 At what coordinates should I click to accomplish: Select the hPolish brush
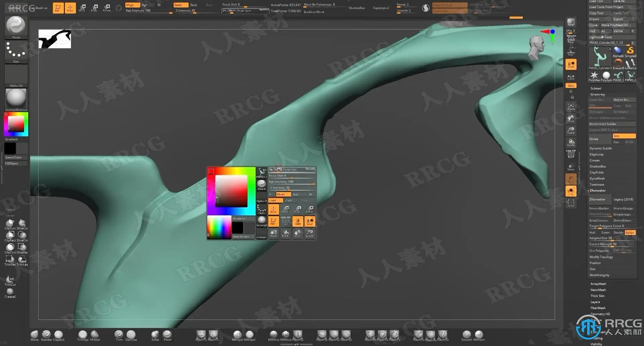pyautogui.click(x=95, y=335)
